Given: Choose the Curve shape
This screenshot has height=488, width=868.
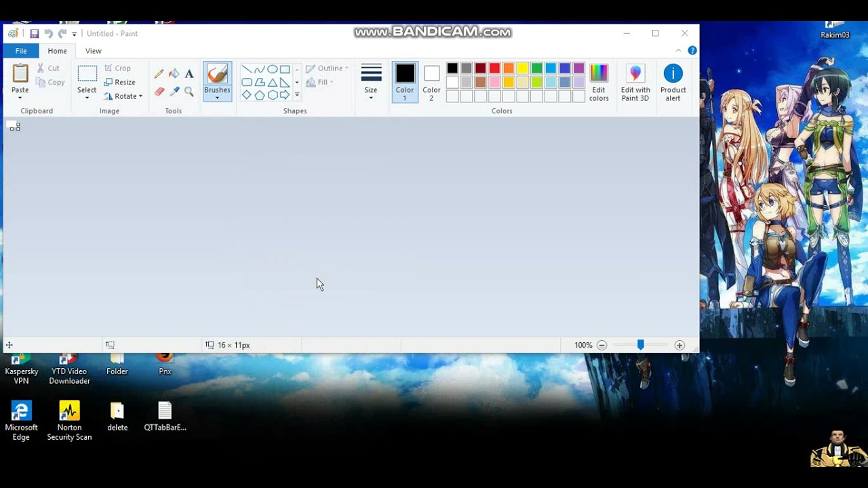Looking at the screenshot, I should point(260,69).
